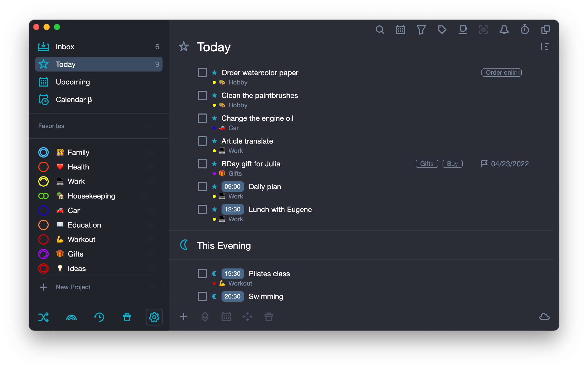Click the shuffle icon in sidebar footer
This screenshot has width=588, height=369.
click(43, 317)
